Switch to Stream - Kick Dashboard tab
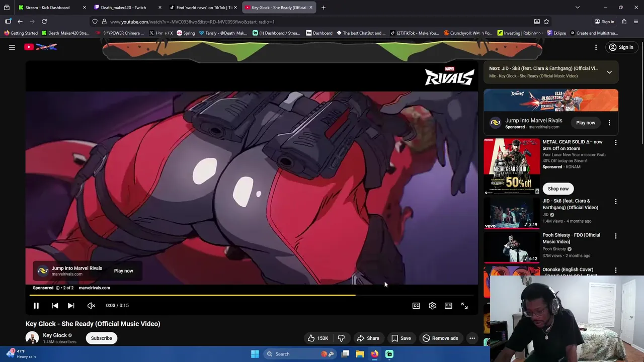Viewport: 644px width, 362px height. (48, 8)
